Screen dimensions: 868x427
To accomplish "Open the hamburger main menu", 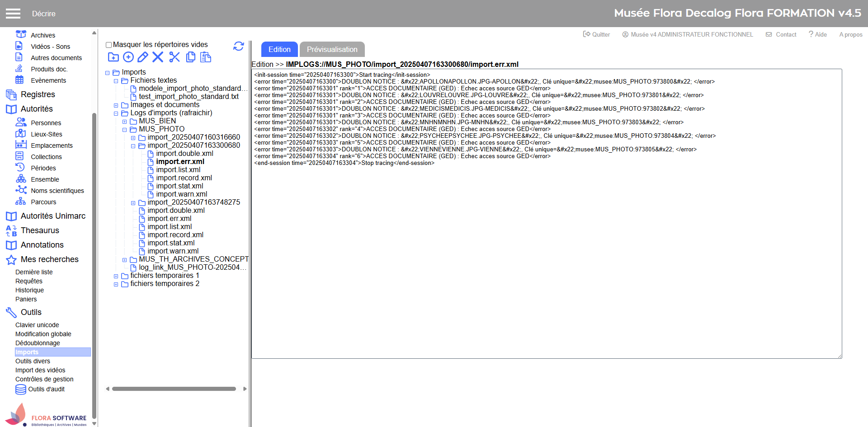I will tap(13, 14).
